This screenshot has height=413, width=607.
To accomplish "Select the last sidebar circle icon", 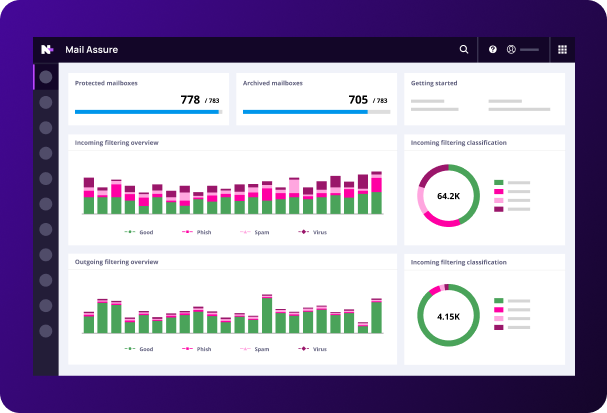I will point(46,331).
